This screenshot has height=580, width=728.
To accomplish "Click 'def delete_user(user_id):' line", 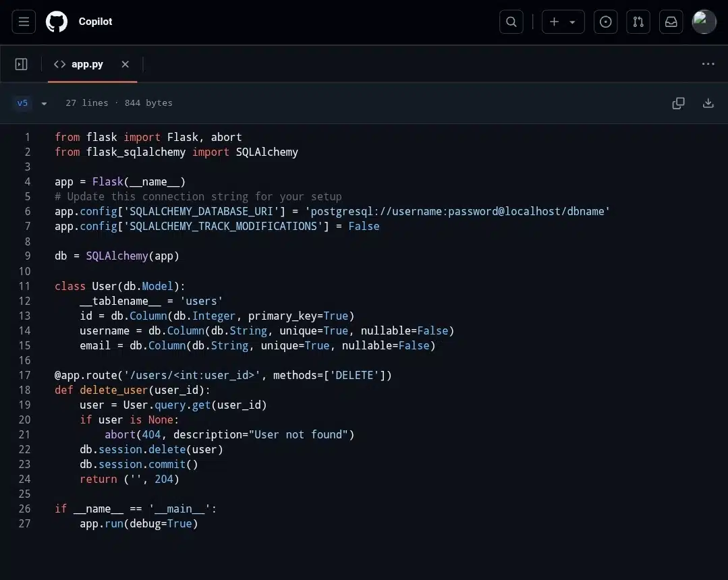I will coord(132,390).
